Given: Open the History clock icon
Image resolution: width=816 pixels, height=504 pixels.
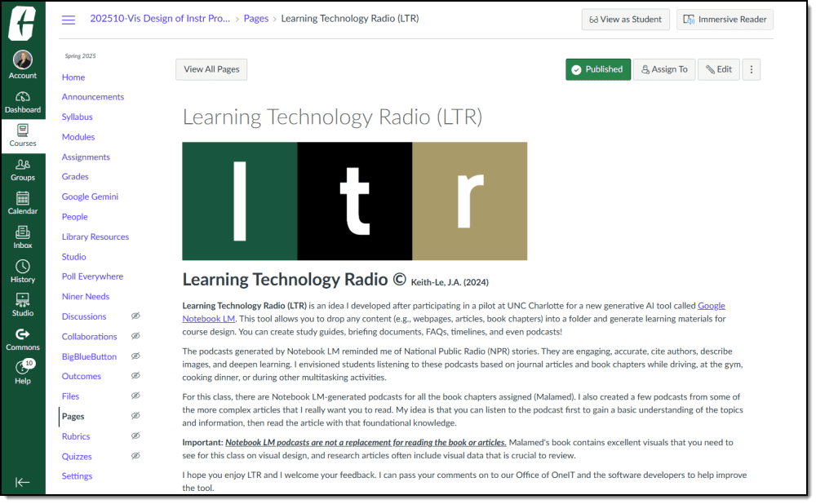Looking at the screenshot, I should point(23,267).
